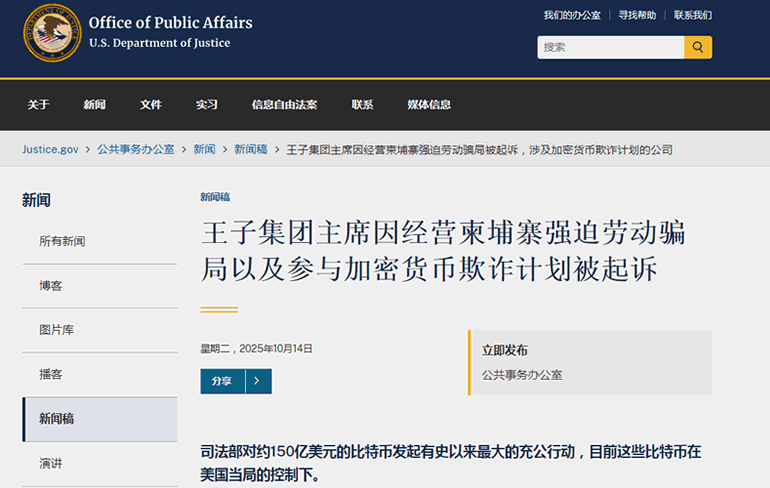Type in the 搜索 search field
Image resolution: width=770 pixels, height=488 pixels.
pos(610,47)
